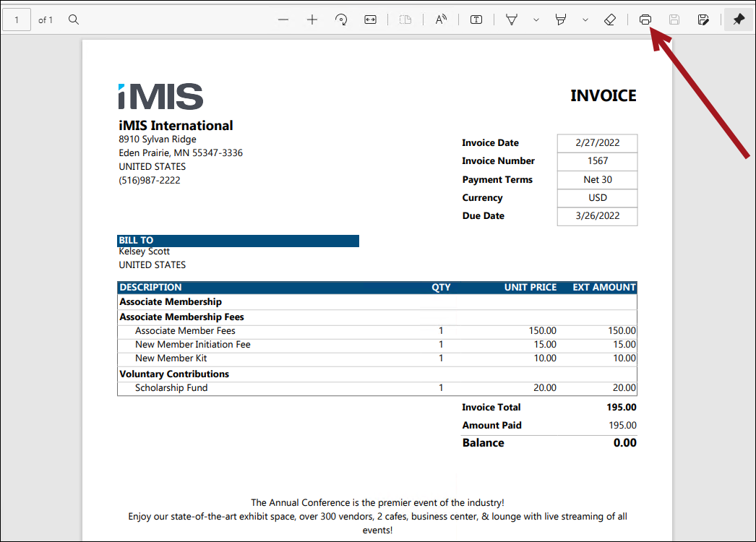The height and width of the screenshot is (542, 756).
Task: Select invoice date 2/27/2022
Action: [x=598, y=143]
